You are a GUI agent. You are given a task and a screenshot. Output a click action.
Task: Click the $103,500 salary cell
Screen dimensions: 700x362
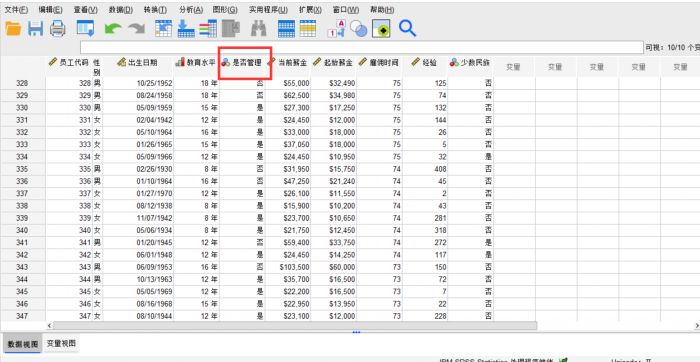[288, 267]
